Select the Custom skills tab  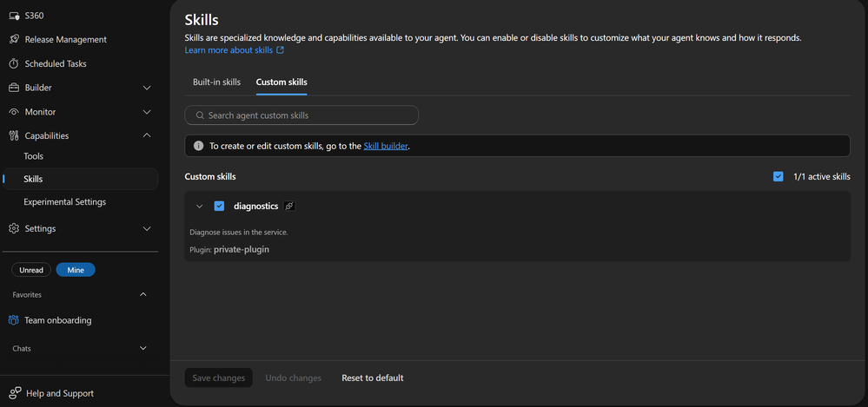[282, 82]
